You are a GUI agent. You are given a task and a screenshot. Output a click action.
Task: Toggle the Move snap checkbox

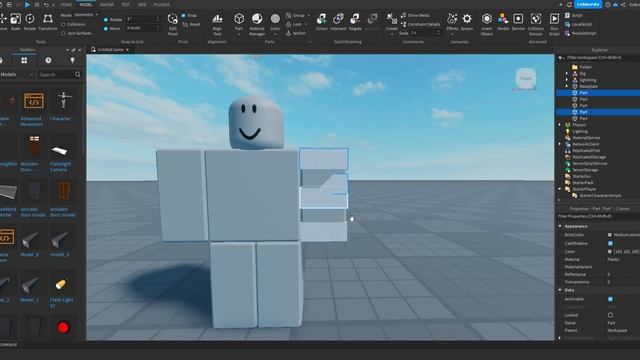(106, 29)
